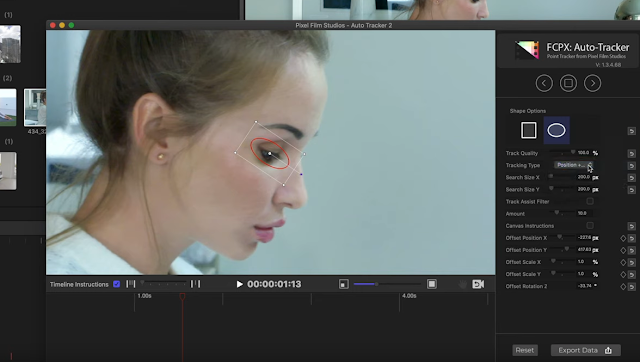Add keyframe for Offset Position Y
640x362 pixels.
pyautogui.click(x=623, y=251)
